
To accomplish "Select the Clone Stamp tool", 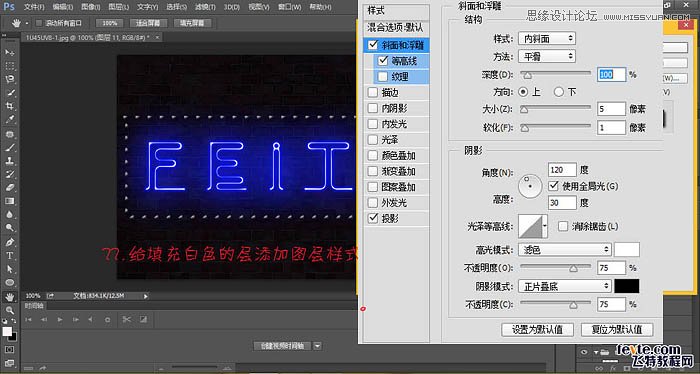I will (10, 161).
